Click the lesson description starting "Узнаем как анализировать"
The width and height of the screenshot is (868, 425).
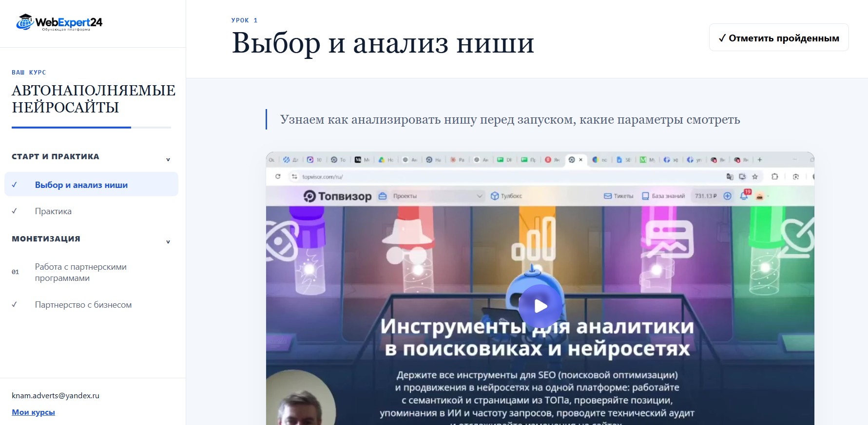(510, 119)
